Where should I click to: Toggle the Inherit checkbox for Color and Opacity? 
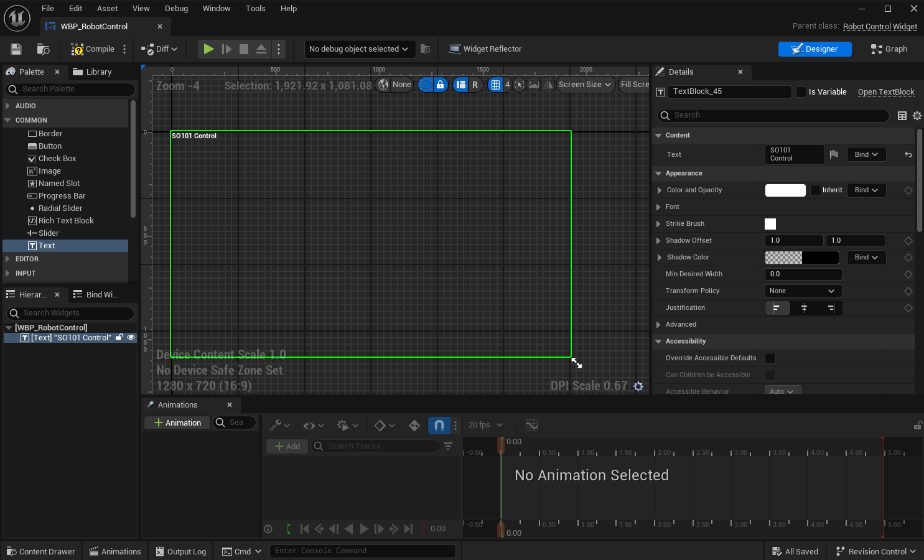coord(816,190)
